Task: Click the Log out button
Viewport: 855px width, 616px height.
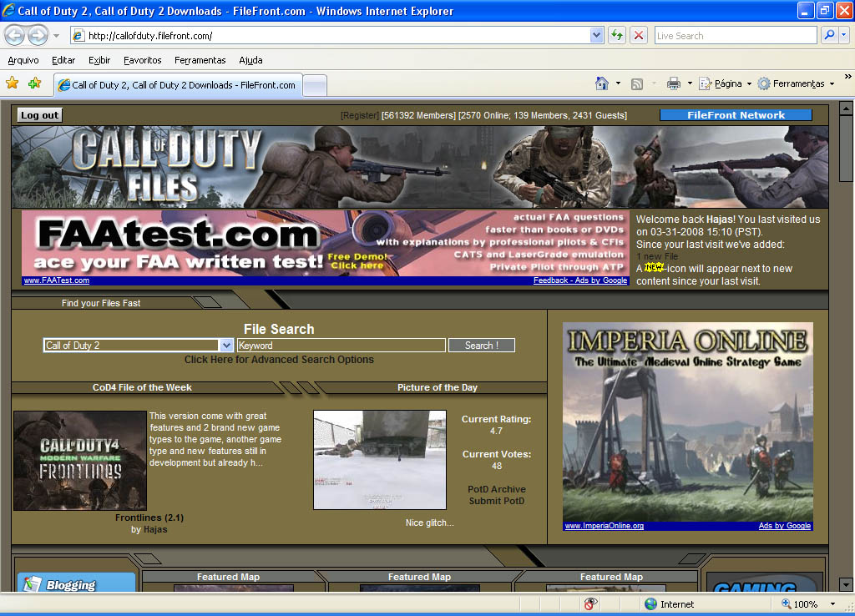Action: tap(39, 115)
